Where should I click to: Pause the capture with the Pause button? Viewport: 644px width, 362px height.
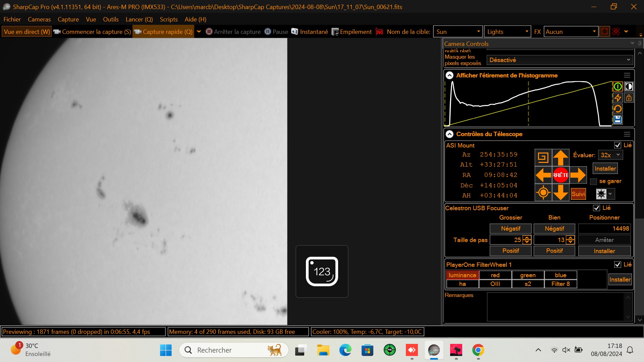click(276, 32)
